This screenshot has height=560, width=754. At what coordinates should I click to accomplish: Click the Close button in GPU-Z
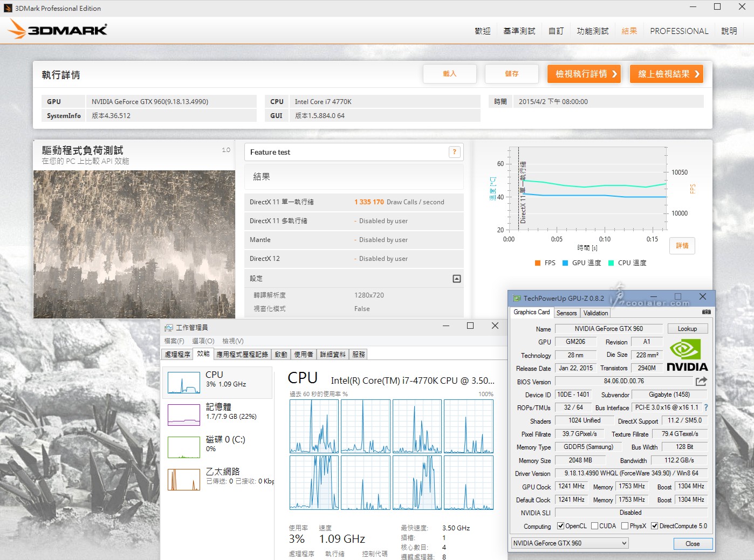pos(693,544)
